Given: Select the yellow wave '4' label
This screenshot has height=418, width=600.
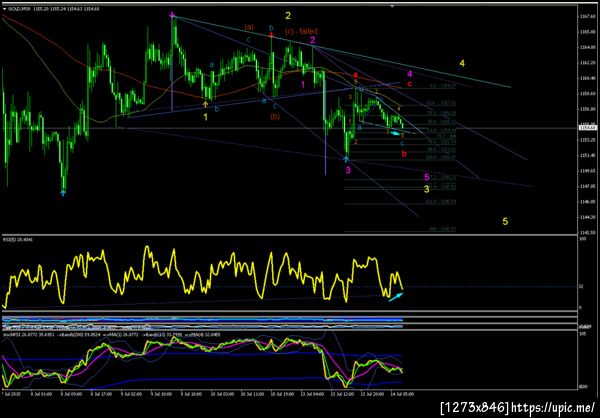Looking at the screenshot, I should click(x=462, y=63).
